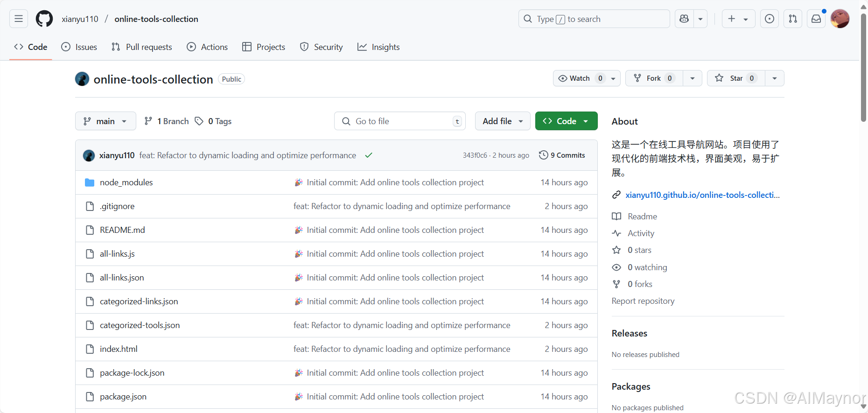Expand the Copilot dropdown arrow
The height and width of the screenshot is (413, 868).
click(700, 19)
